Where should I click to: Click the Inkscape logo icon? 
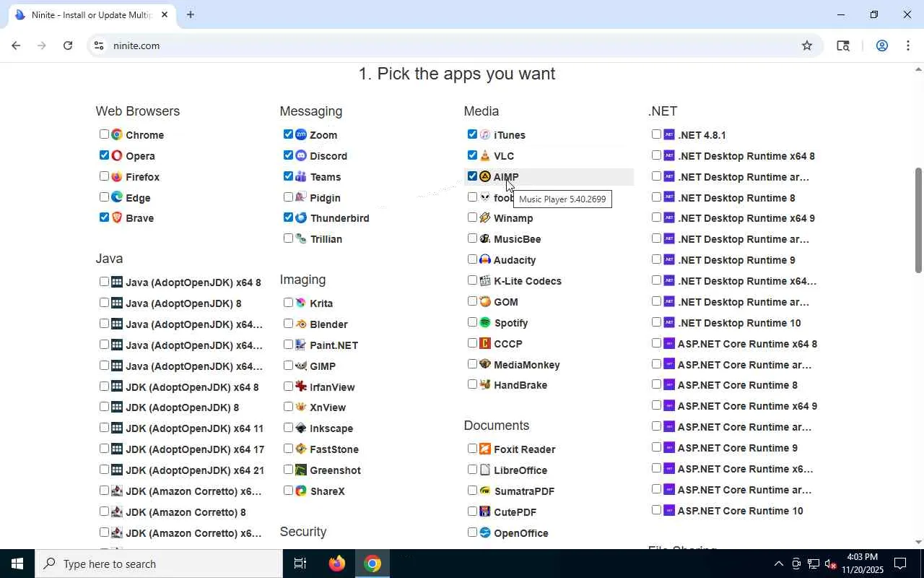[x=301, y=428]
